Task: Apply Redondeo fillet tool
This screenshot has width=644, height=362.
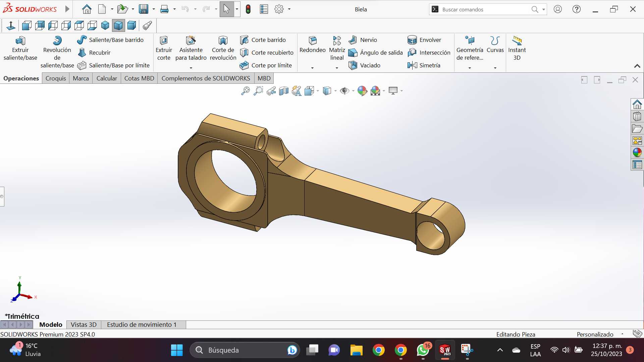Action: click(x=312, y=45)
